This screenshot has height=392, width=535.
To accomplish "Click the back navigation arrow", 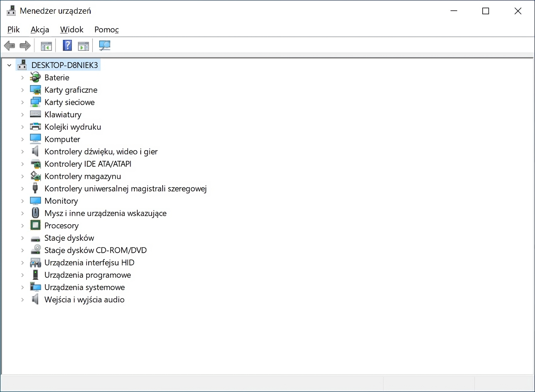I will 9,45.
